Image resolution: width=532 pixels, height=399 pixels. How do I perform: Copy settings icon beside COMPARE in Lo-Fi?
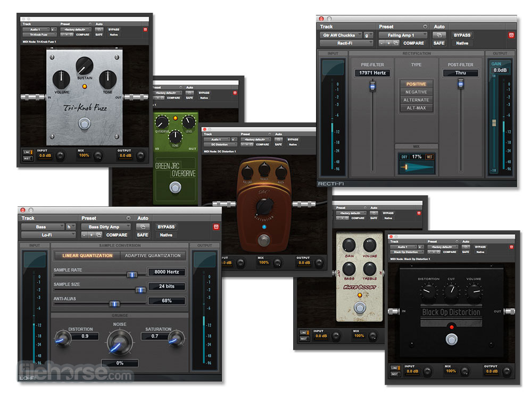[x=99, y=235]
